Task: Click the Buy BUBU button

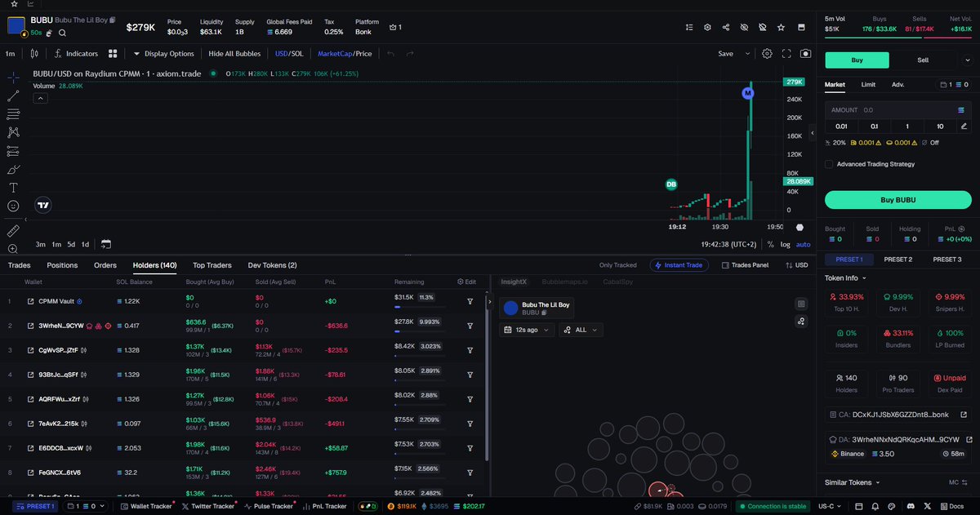Action: 898,200
